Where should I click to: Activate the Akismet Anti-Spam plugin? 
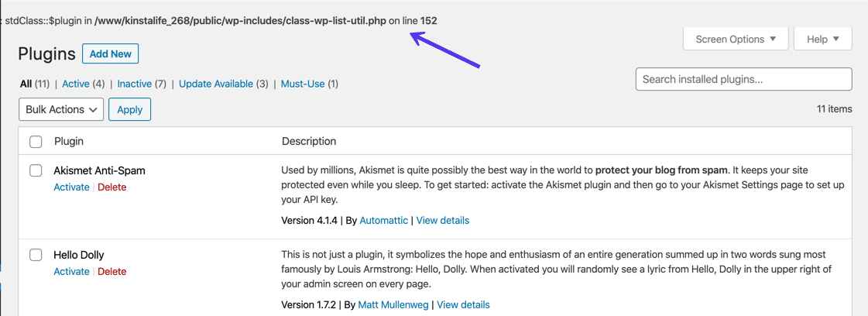tap(71, 187)
